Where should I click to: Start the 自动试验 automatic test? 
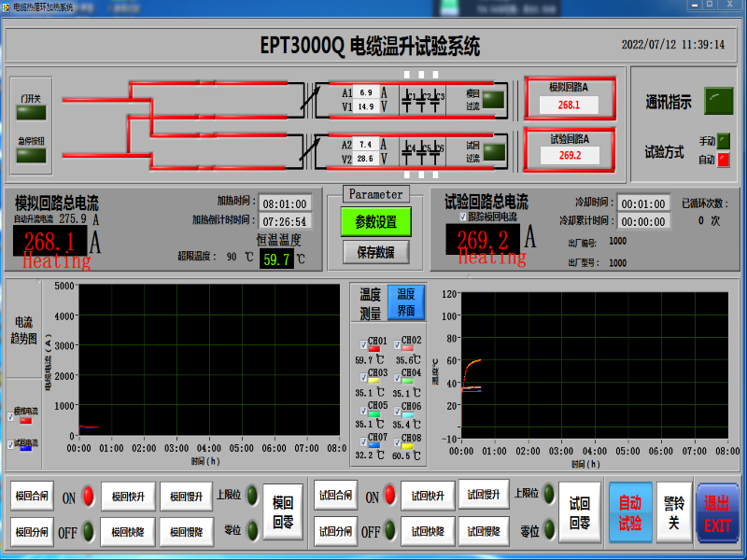coord(630,512)
